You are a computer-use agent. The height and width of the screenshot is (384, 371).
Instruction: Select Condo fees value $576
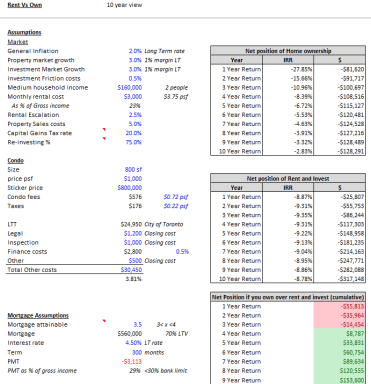click(135, 197)
